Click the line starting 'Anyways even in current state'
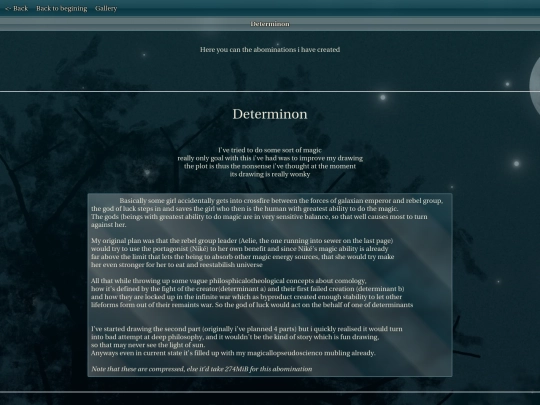This screenshot has width=540, height=405. point(233,353)
